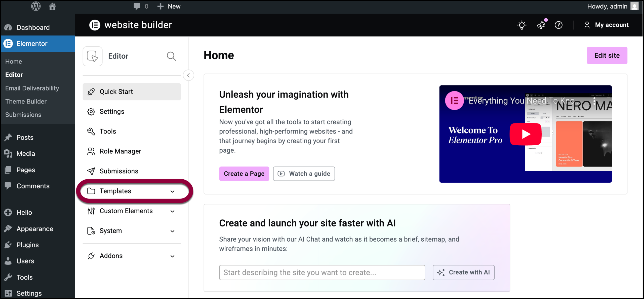The image size is (644, 299).
Task: Click the Elementor logo in header
Action: point(95,25)
